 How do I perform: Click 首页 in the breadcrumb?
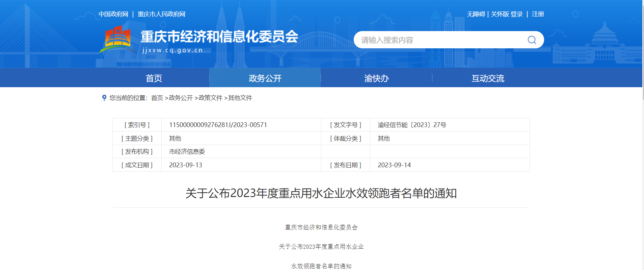[x=157, y=98]
